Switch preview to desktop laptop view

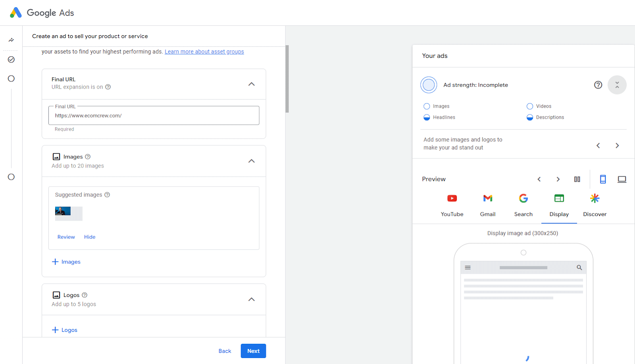622,179
